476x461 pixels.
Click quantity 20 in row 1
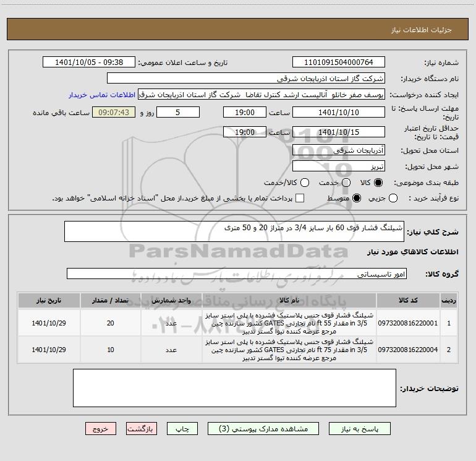[111, 324]
